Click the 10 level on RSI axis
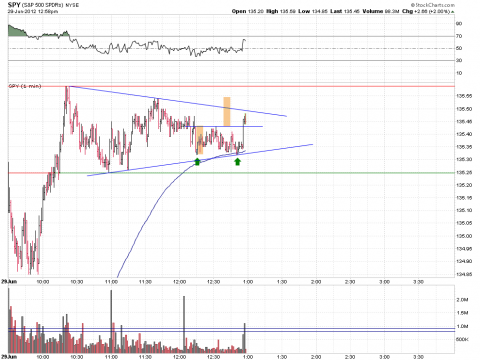This screenshot has height=361, width=480. [x=459, y=73]
